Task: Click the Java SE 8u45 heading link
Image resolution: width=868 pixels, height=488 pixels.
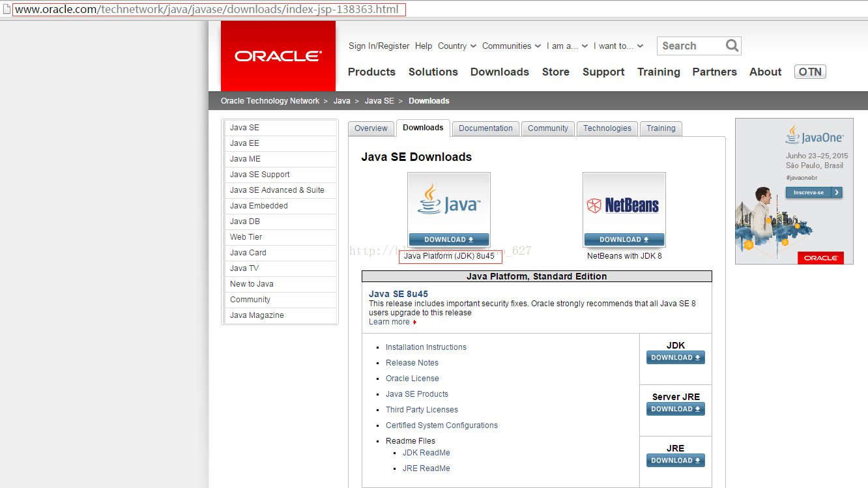Action: 398,294
